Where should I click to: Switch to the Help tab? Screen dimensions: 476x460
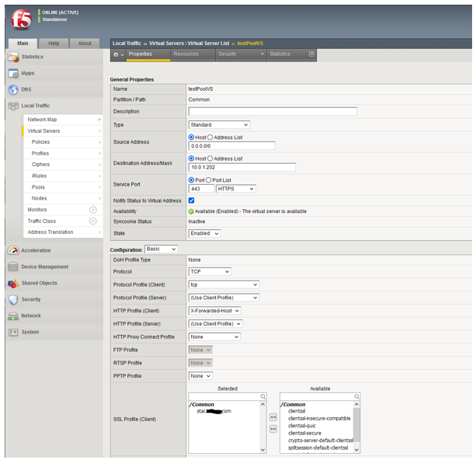(x=54, y=44)
